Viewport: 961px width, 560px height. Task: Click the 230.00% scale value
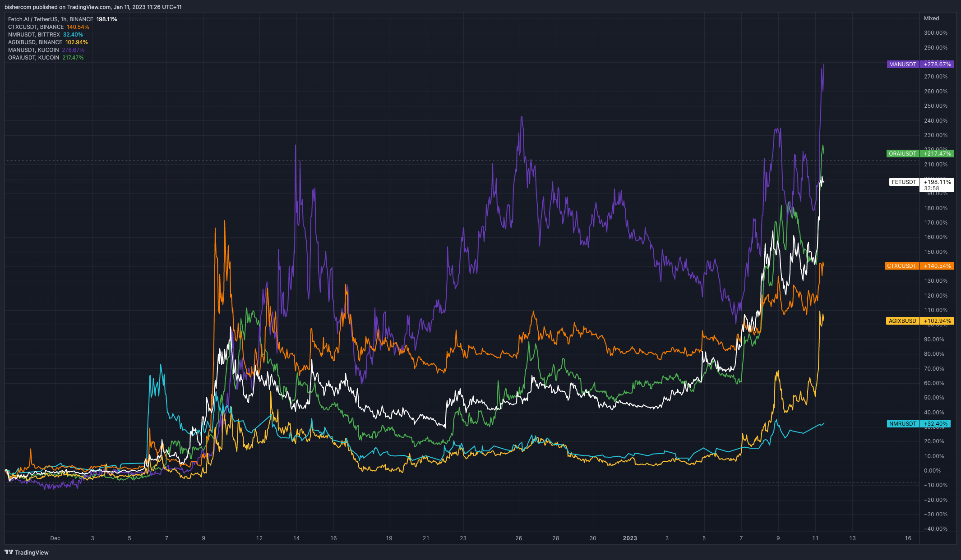point(936,135)
